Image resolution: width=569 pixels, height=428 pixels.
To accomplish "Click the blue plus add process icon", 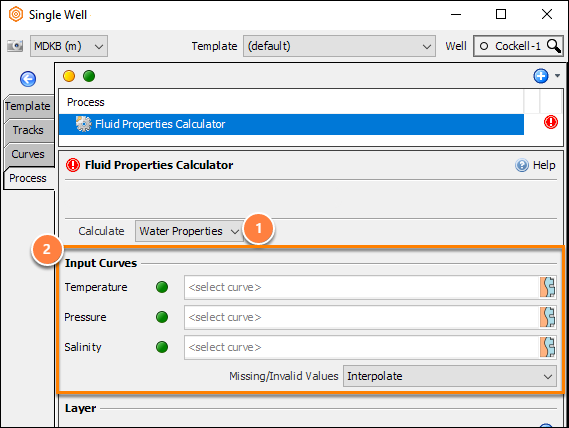I will 541,76.
